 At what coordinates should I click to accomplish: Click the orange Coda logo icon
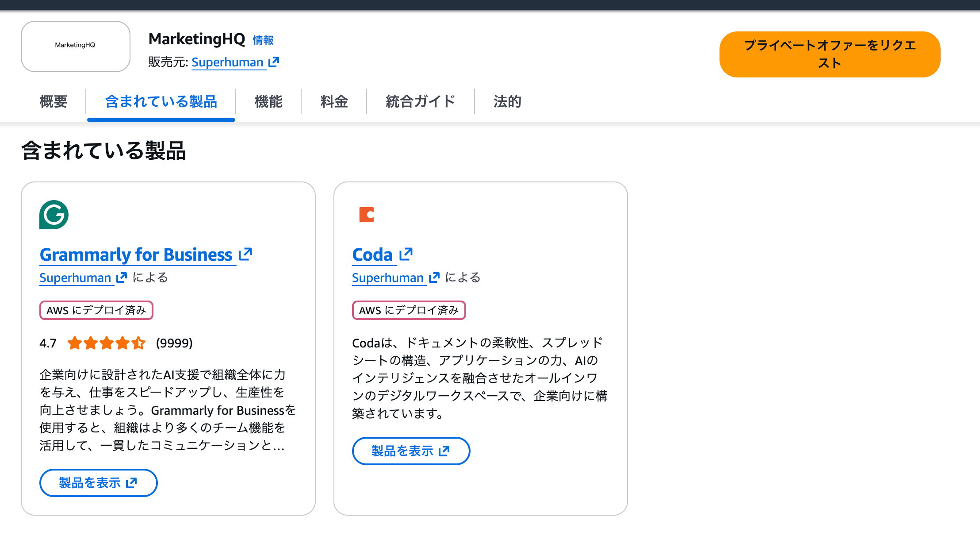[x=367, y=215]
